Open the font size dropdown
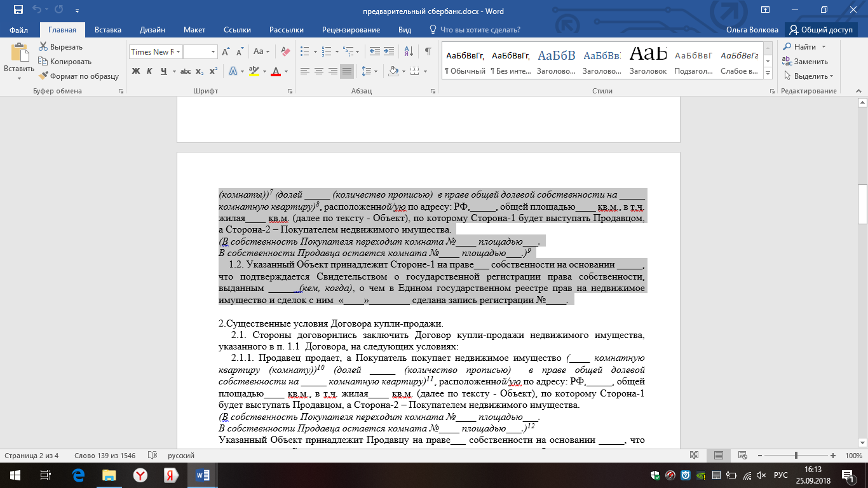Image resolution: width=868 pixels, height=488 pixels. point(213,52)
